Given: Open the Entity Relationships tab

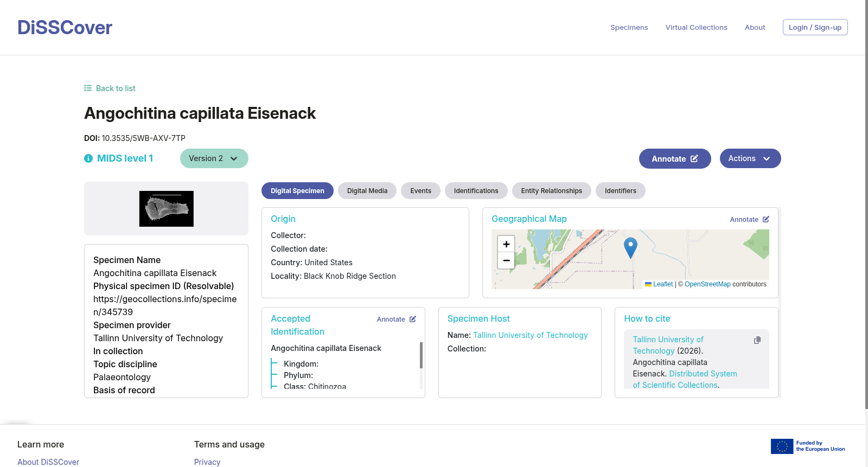Looking at the screenshot, I should (552, 191).
